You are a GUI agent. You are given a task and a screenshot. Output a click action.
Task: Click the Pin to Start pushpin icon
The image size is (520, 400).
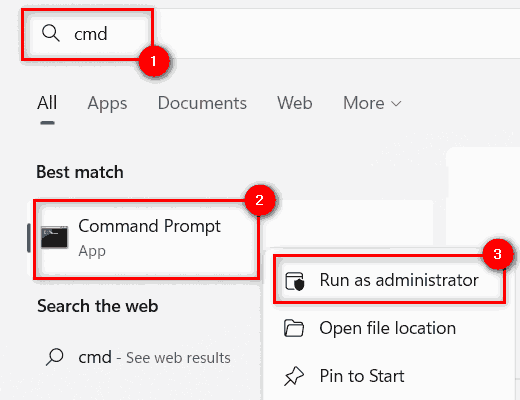pos(294,376)
